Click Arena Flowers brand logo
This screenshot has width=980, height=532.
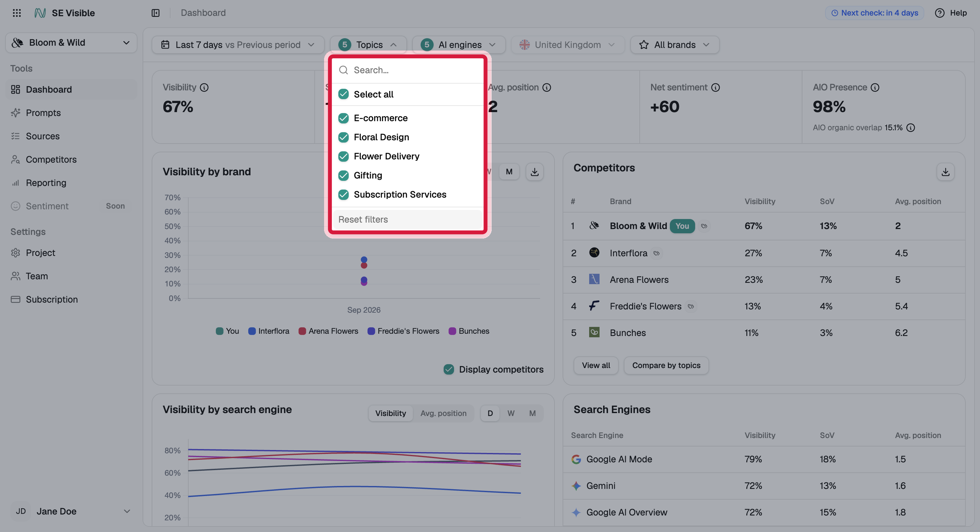click(x=594, y=279)
